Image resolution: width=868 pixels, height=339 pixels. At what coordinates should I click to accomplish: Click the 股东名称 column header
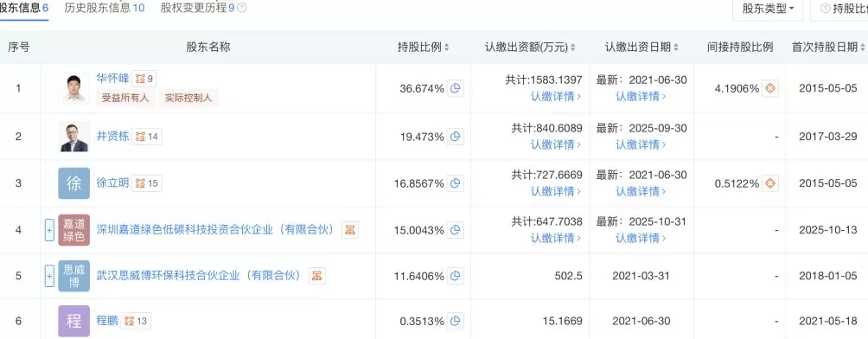pyautogui.click(x=208, y=48)
